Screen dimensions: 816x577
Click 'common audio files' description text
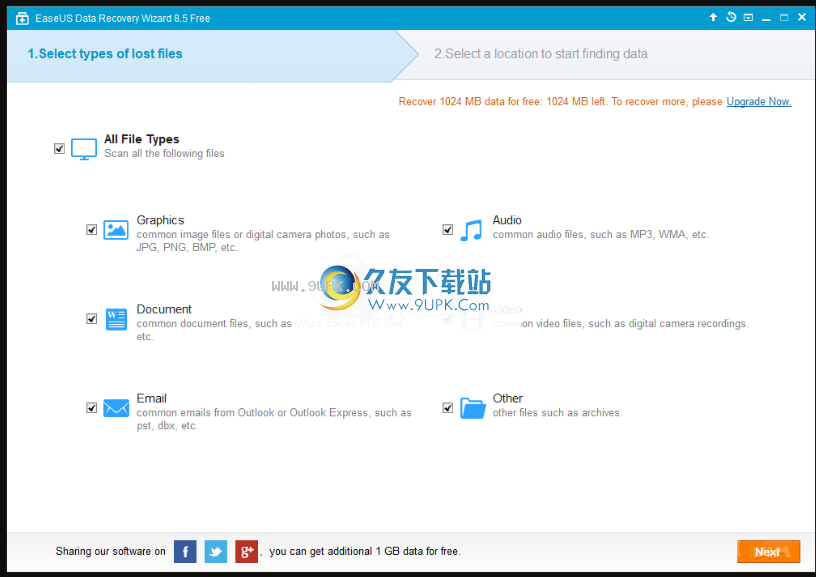click(601, 235)
